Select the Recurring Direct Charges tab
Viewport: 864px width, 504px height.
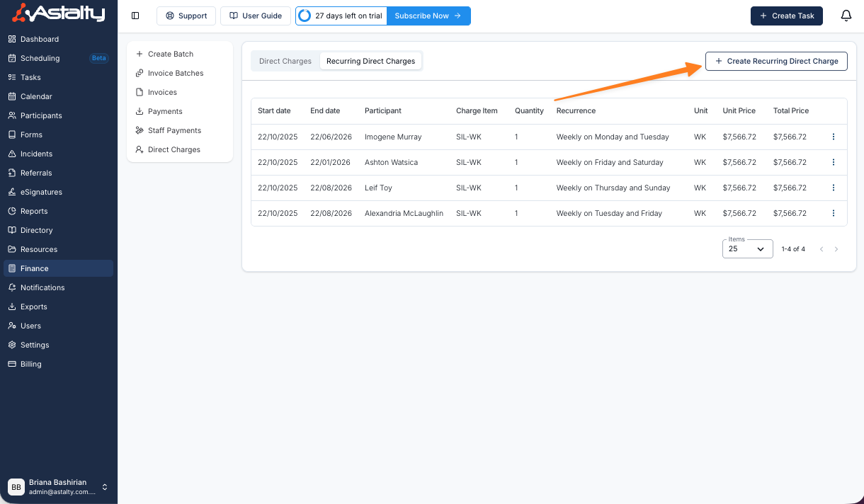pyautogui.click(x=370, y=61)
